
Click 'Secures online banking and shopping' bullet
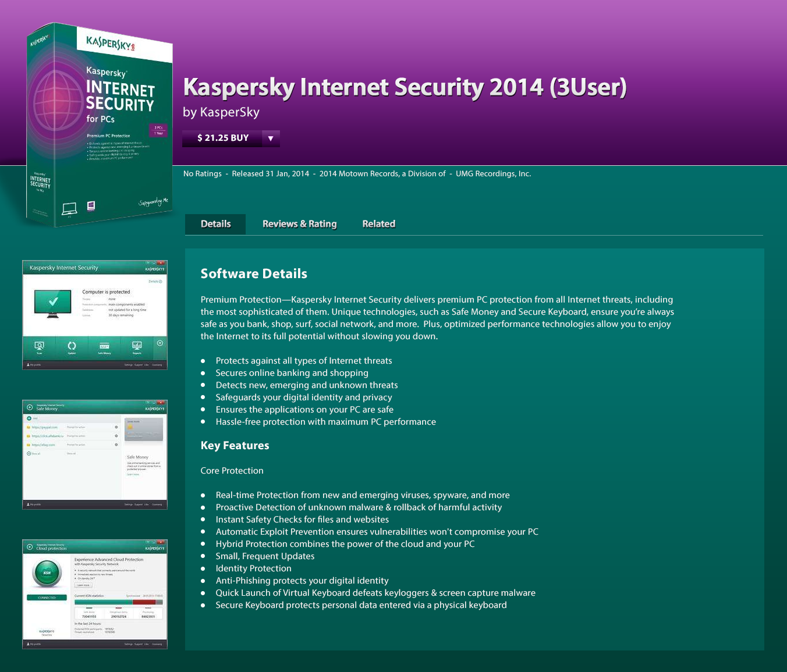[x=292, y=373]
